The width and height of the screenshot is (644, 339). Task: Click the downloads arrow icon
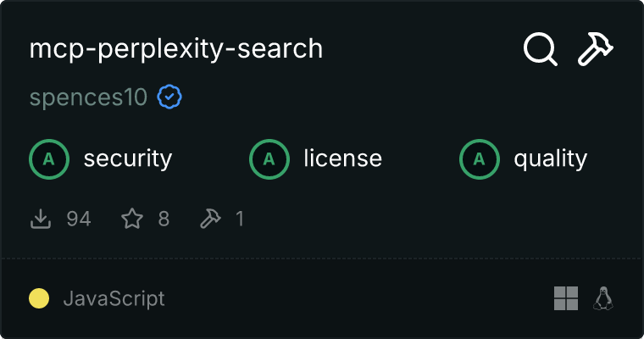[x=41, y=220]
